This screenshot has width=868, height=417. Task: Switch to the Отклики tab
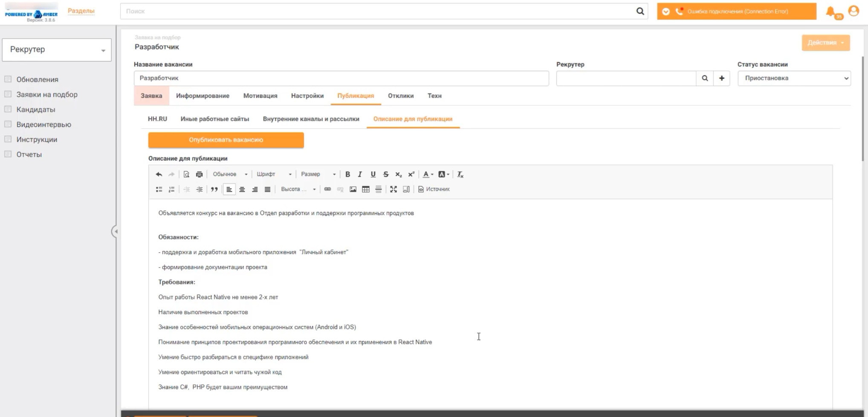(x=401, y=96)
